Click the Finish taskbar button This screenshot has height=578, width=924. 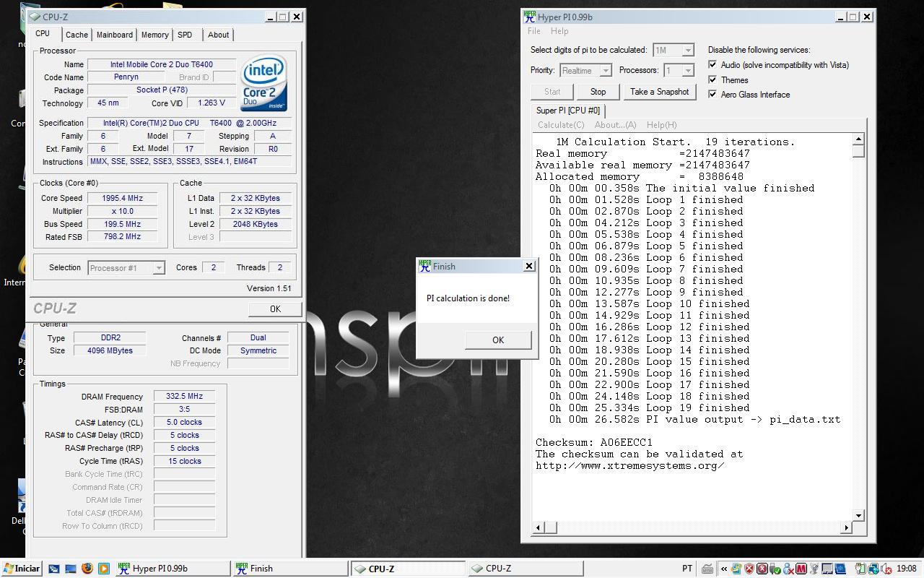(x=289, y=569)
